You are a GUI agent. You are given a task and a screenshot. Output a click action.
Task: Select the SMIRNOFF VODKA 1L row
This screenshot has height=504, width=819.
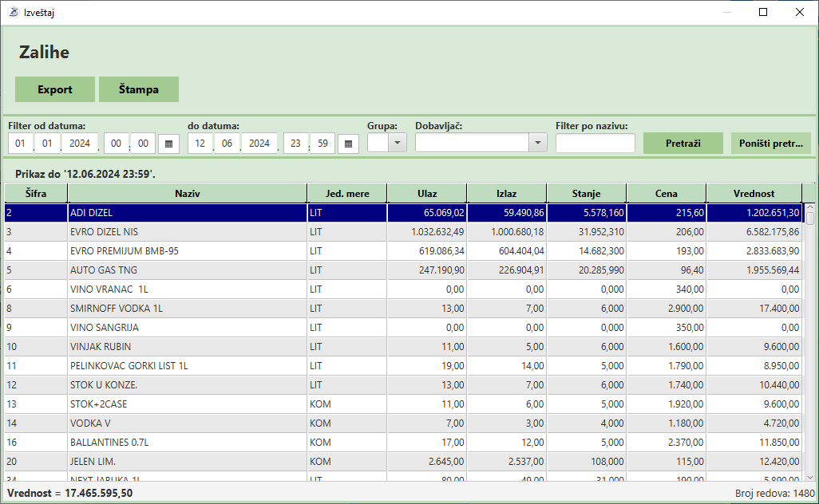(188, 309)
